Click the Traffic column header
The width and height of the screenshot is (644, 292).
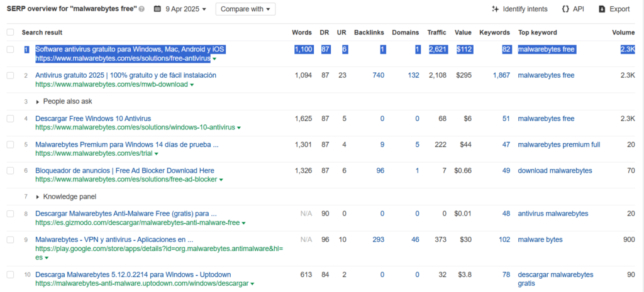(436, 33)
